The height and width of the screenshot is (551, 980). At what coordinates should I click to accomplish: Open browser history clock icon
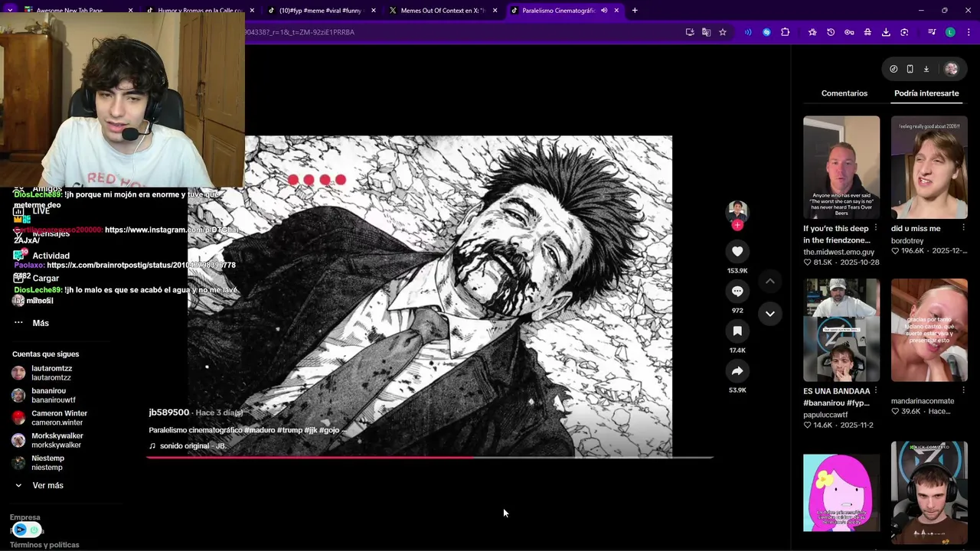click(x=831, y=32)
